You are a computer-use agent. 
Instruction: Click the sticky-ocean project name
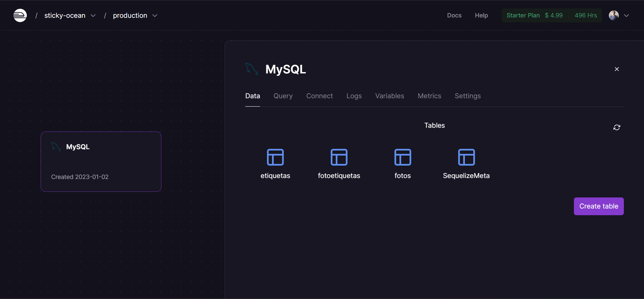coord(65,15)
